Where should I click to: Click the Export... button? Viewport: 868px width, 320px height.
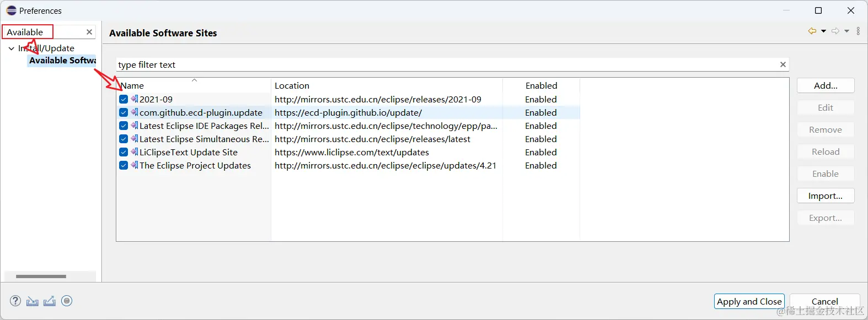[x=826, y=218]
